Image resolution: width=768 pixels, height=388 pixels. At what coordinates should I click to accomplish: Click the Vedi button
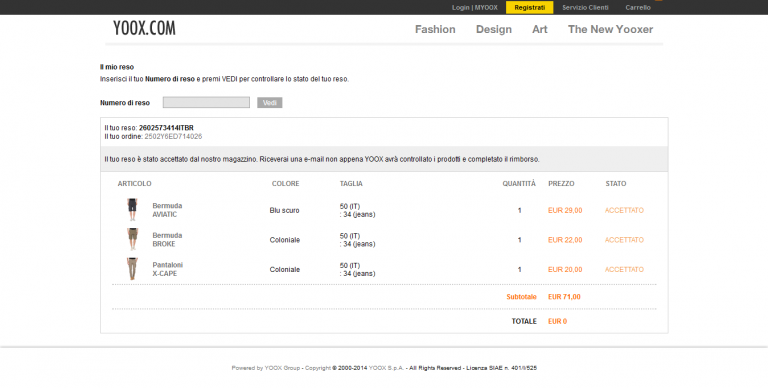pyautogui.click(x=270, y=102)
